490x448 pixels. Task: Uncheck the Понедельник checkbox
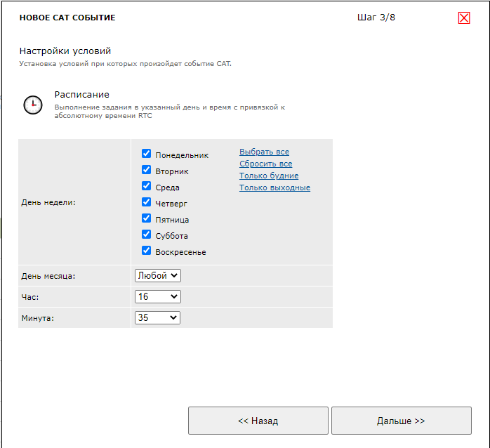pyautogui.click(x=147, y=154)
